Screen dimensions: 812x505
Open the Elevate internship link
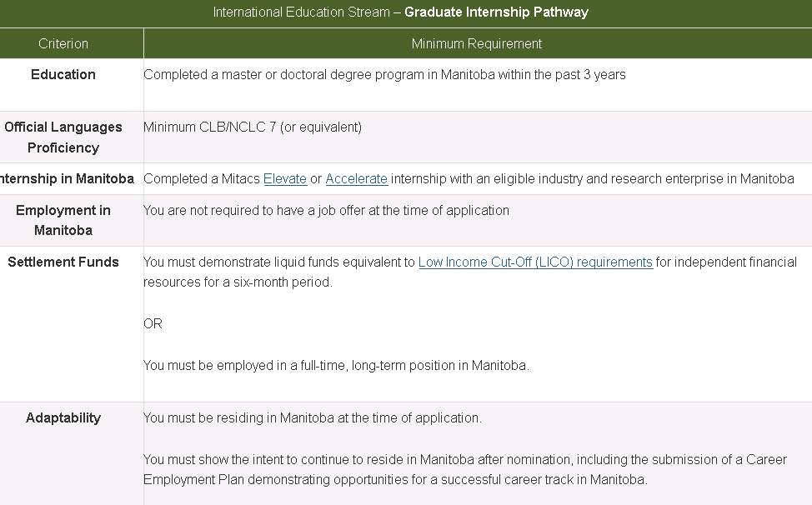click(285, 179)
